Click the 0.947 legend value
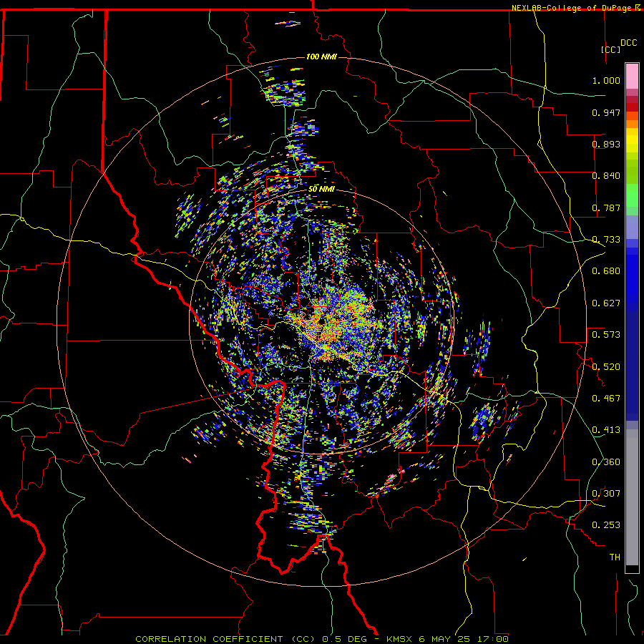The image size is (644, 644). coord(606,112)
